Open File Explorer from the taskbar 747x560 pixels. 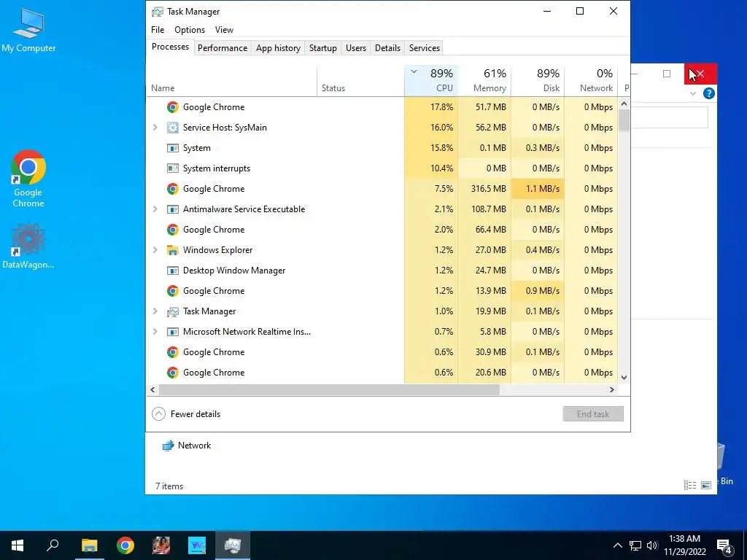89,545
